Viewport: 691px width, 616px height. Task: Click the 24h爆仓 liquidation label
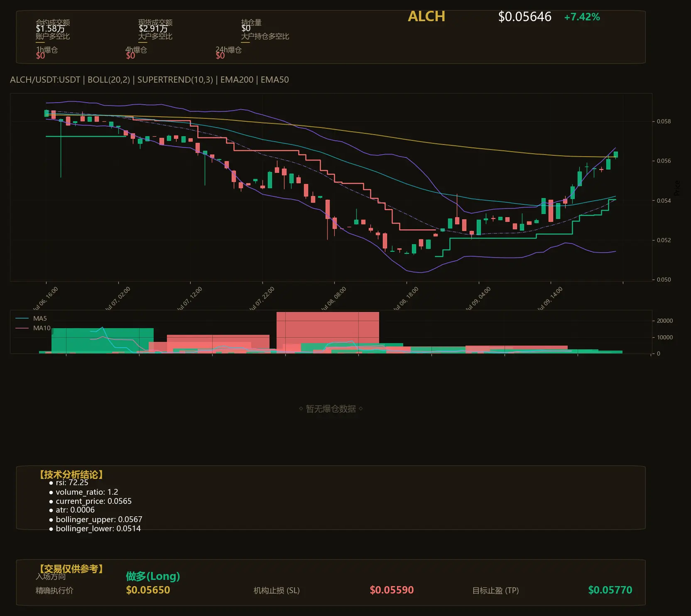click(x=228, y=50)
